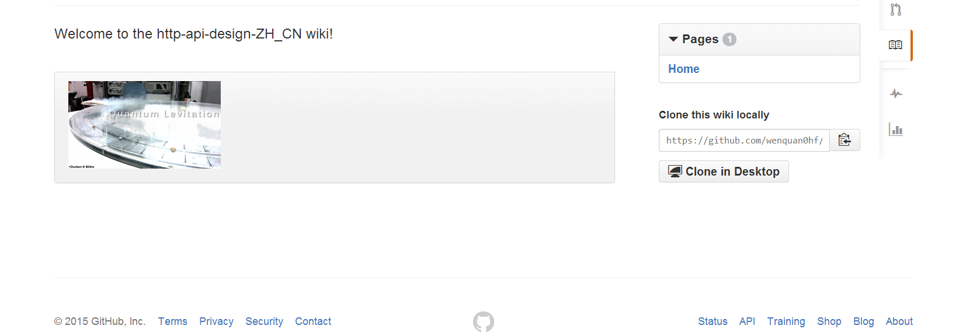Check the Status footer link
The width and height of the screenshot is (980, 336).
coord(713,321)
